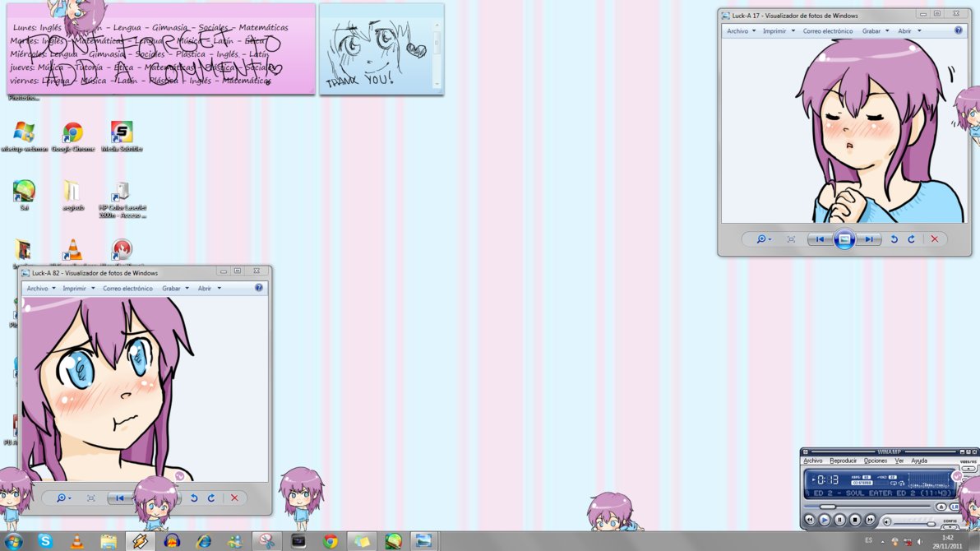Pause the current track in Winamp

839,520
